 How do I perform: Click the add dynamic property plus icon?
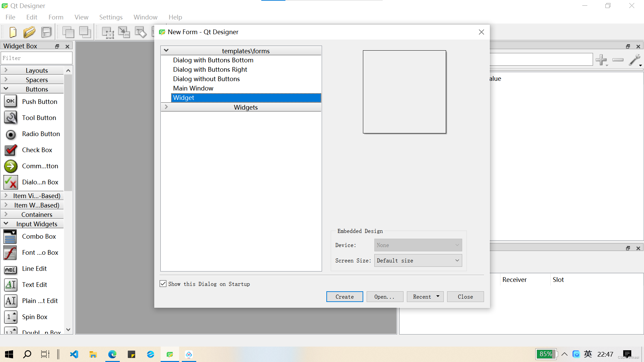tap(601, 60)
